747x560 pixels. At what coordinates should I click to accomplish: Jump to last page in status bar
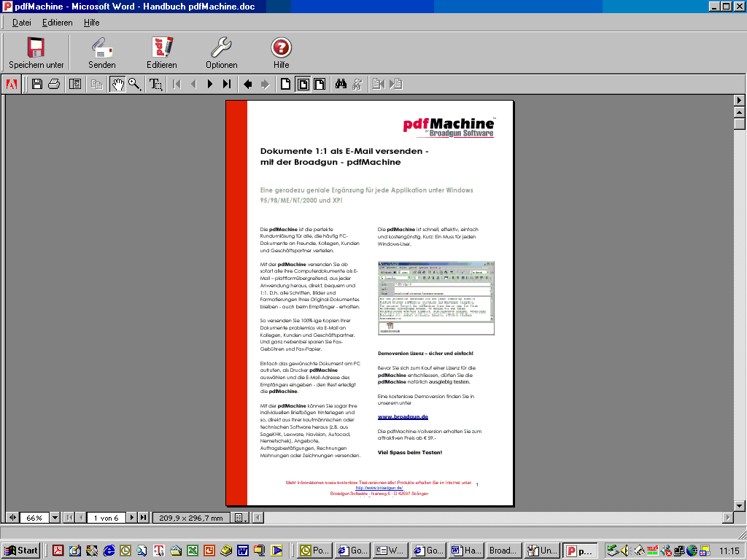pyautogui.click(x=143, y=518)
